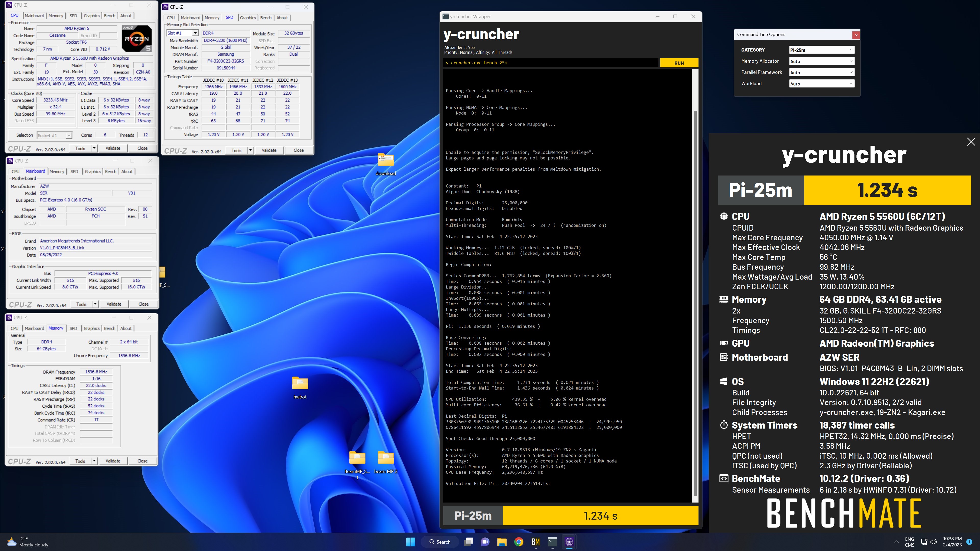The image size is (980, 551).
Task: Expand Tools arrow in CPU-Z Memory window
Action: coord(94,460)
